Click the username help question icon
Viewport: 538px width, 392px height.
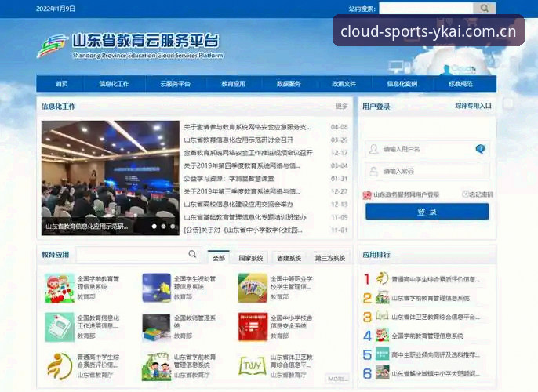[480, 149]
